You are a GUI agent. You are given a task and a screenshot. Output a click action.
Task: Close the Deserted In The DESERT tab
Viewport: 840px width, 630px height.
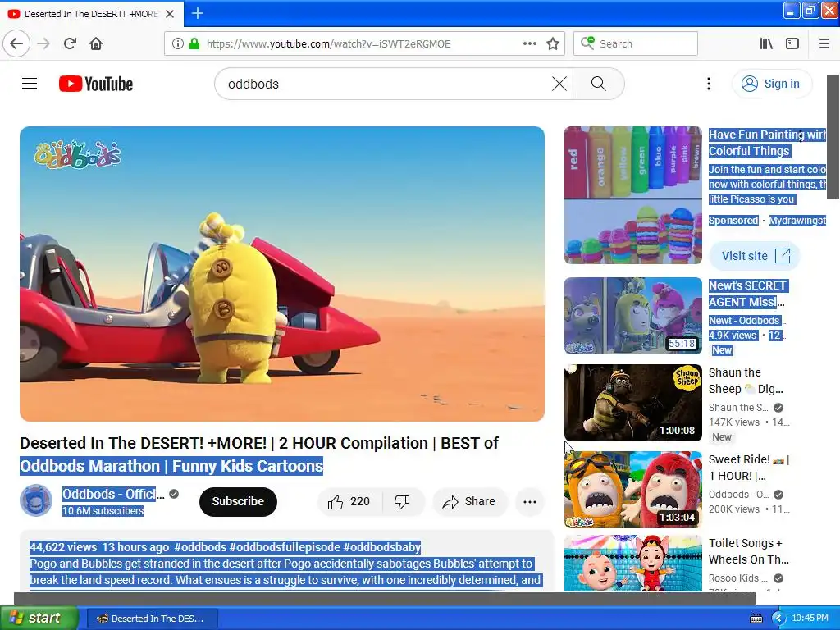coord(170,14)
